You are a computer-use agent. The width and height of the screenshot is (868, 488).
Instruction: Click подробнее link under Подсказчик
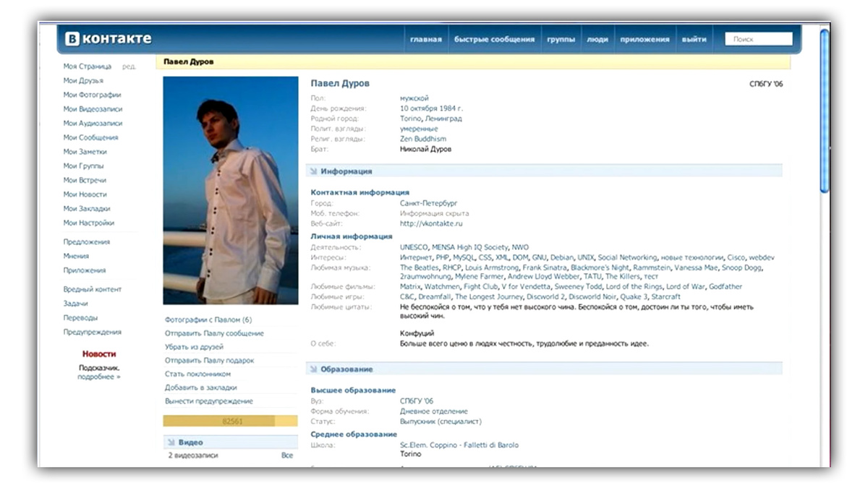coord(99,377)
